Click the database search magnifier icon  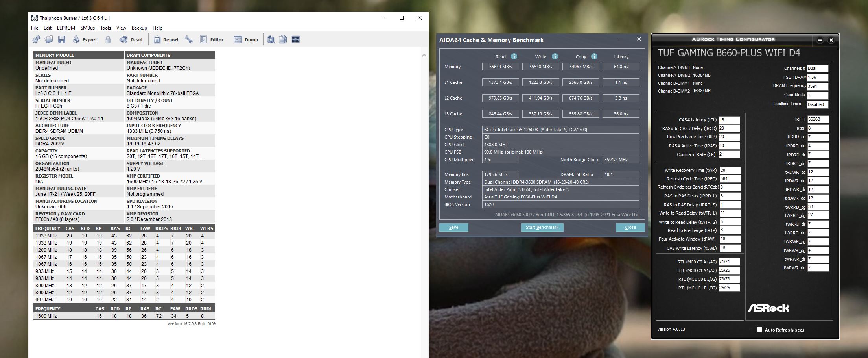click(271, 39)
